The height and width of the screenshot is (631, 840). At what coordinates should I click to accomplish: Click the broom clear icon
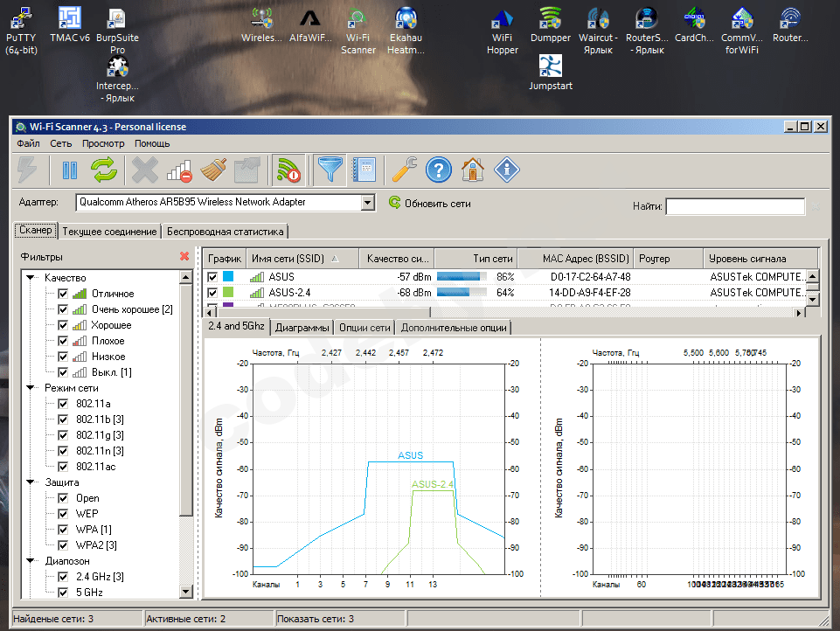point(215,170)
